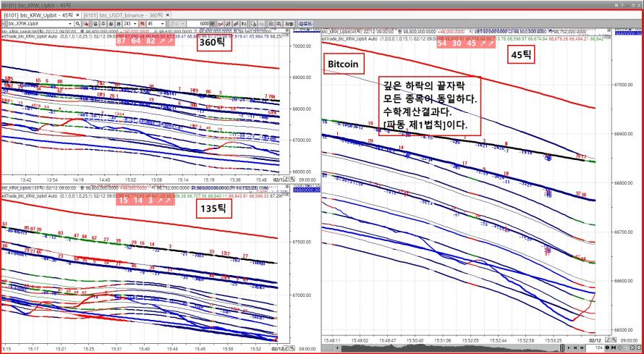Click the fast-forward double-arrow in the bottom bar
644x354 pixels.
[x=582, y=347]
